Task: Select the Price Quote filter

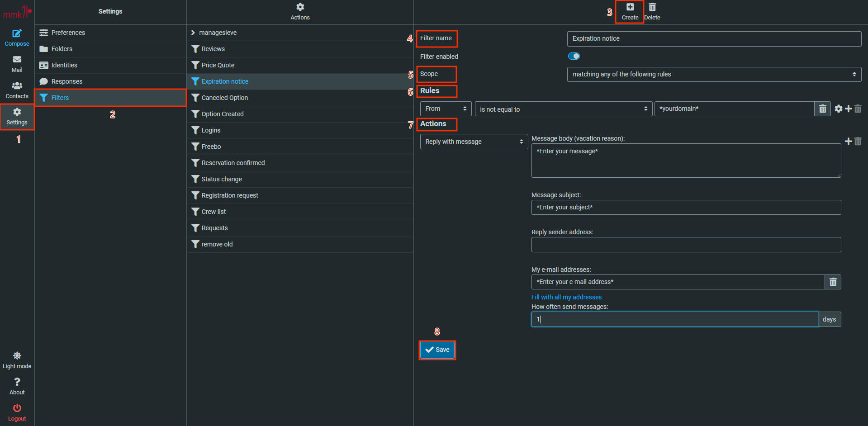Action: (300, 65)
